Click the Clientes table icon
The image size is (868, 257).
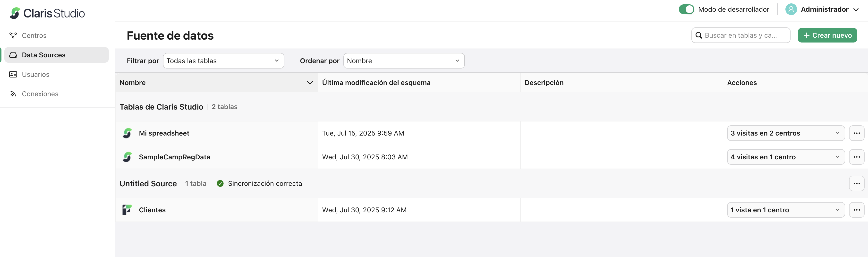pyautogui.click(x=127, y=210)
